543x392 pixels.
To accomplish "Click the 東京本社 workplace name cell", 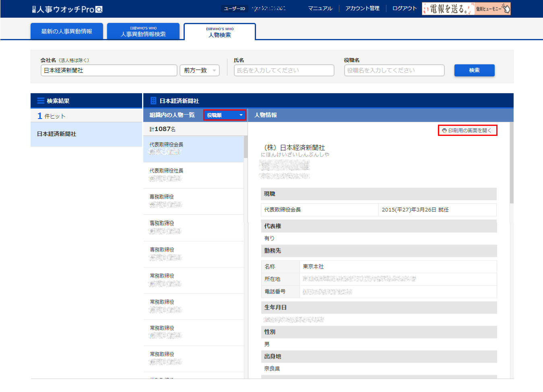I will pos(398,267).
